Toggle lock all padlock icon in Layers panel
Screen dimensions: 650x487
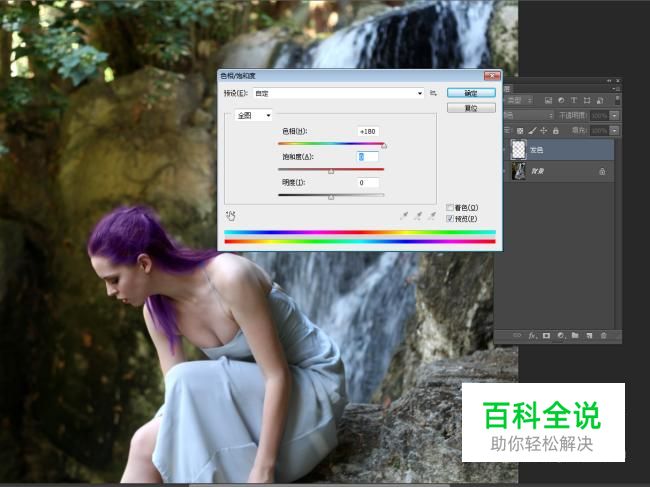(x=555, y=131)
